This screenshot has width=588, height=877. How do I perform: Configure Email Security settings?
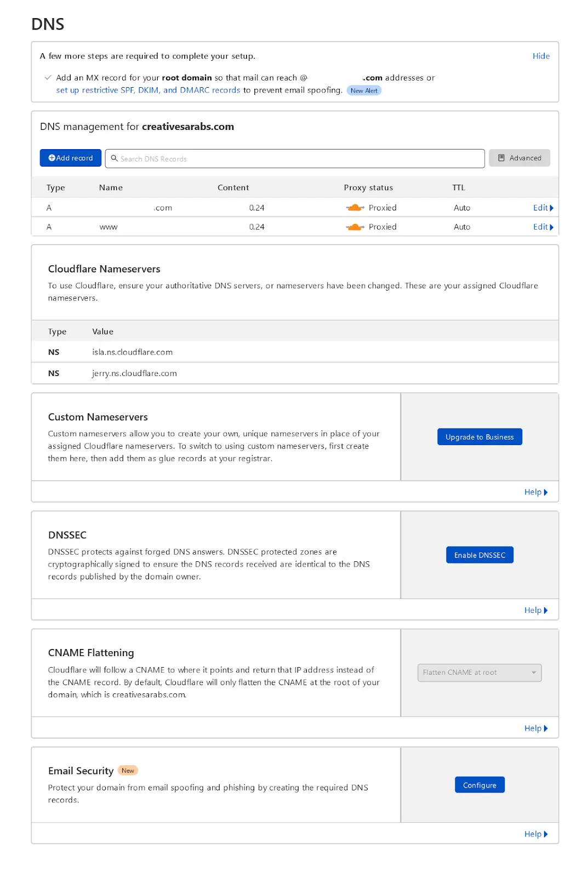coord(479,785)
